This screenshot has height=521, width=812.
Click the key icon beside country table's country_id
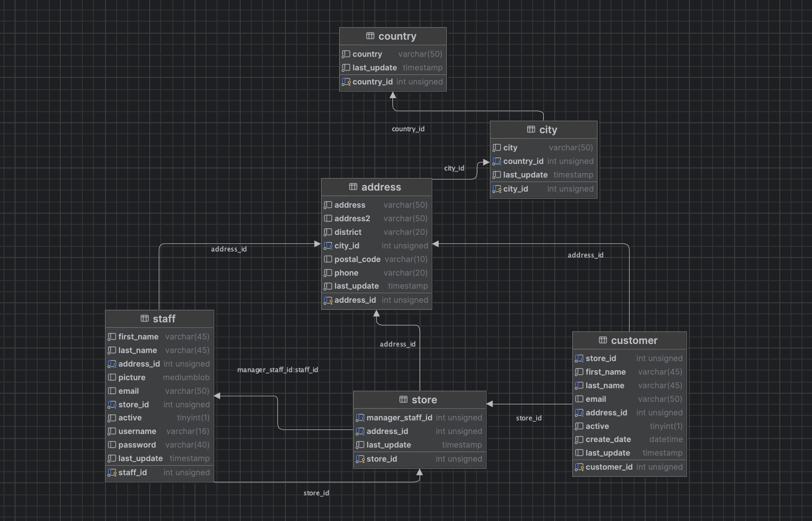tap(346, 82)
